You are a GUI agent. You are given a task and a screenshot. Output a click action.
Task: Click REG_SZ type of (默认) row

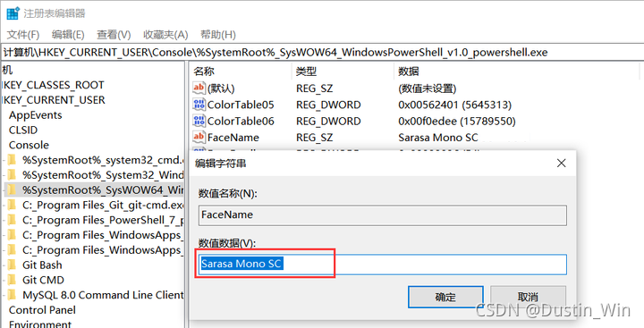click(x=315, y=88)
